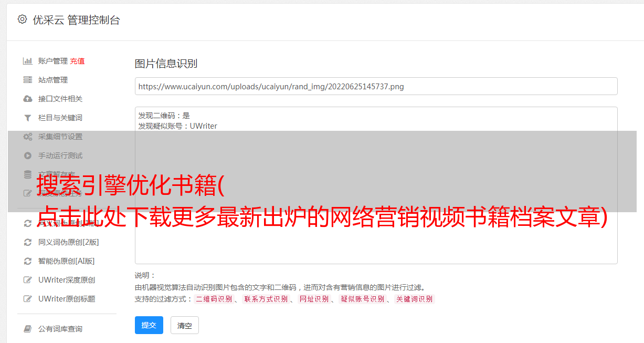
Task: Click the image URL input field
Action: click(376, 86)
